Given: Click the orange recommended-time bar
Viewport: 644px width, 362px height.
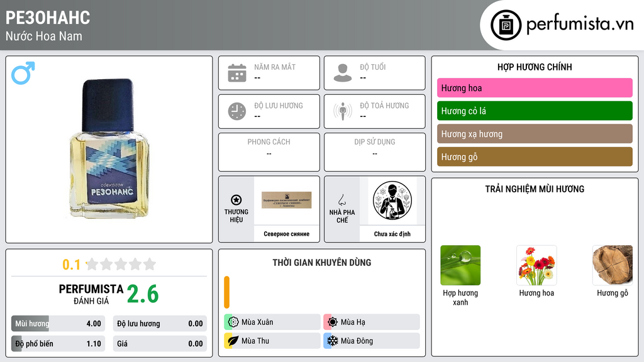Looking at the screenshot, I should (226, 292).
